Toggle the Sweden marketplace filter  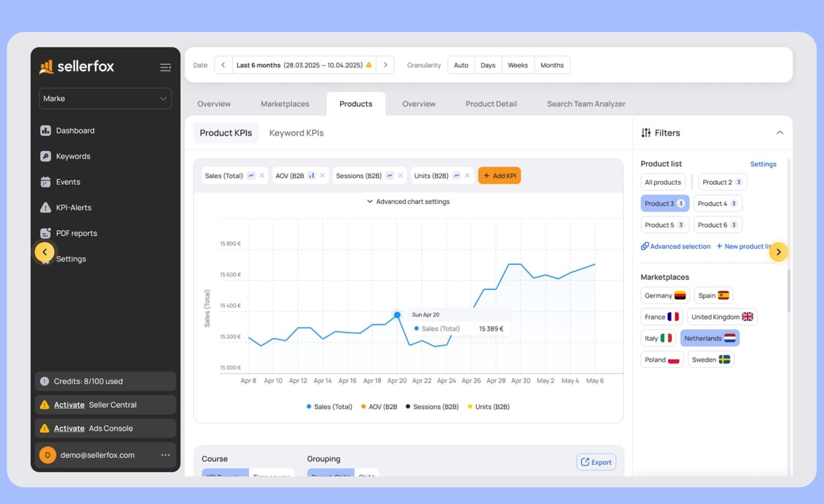(x=711, y=360)
